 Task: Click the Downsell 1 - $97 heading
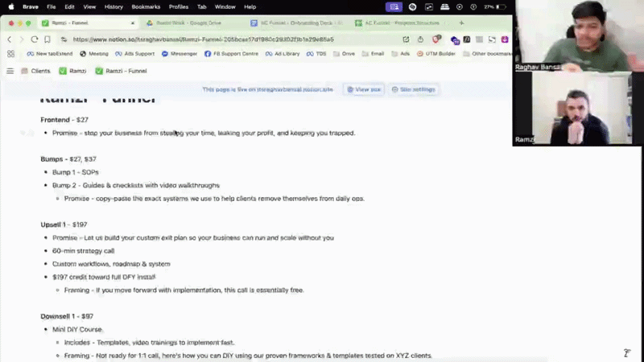coord(67,316)
